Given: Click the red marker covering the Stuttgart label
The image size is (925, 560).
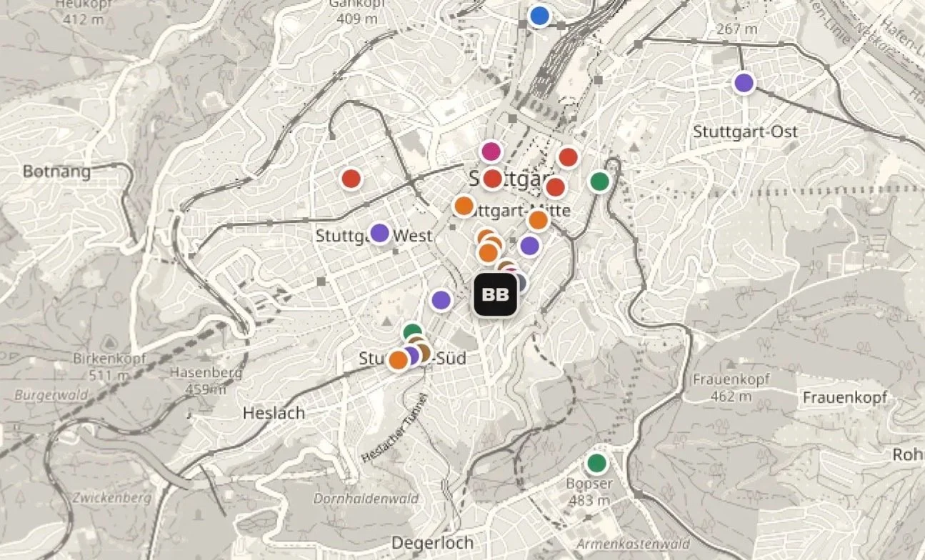Looking at the screenshot, I should (x=492, y=179).
